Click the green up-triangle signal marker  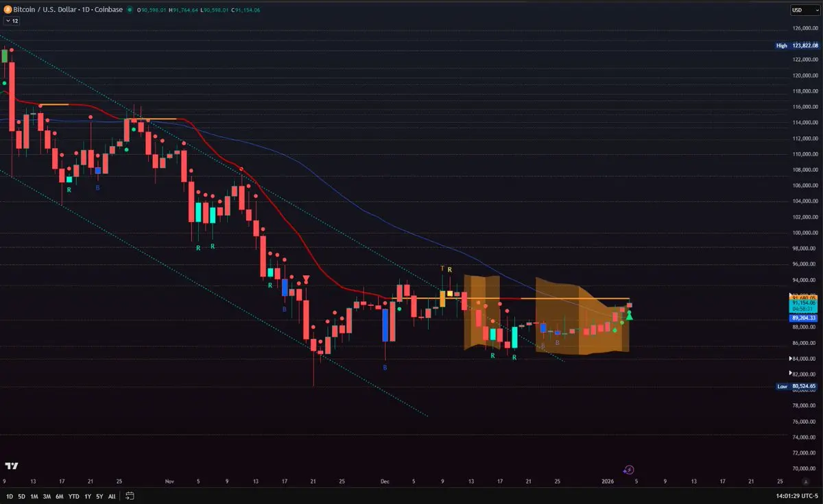(x=629, y=316)
